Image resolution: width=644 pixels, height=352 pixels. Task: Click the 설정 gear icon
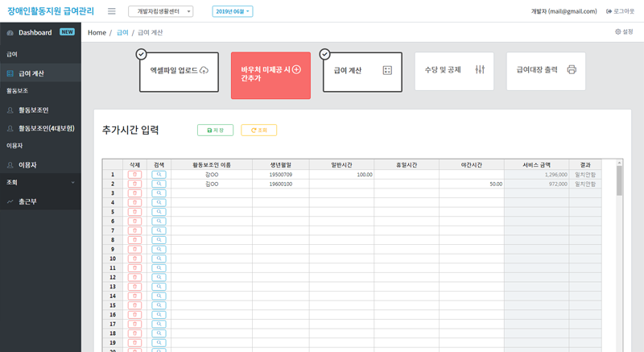(x=618, y=32)
